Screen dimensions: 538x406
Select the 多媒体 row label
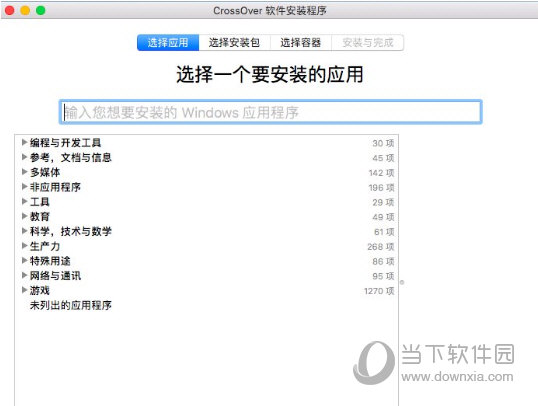click(45, 172)
